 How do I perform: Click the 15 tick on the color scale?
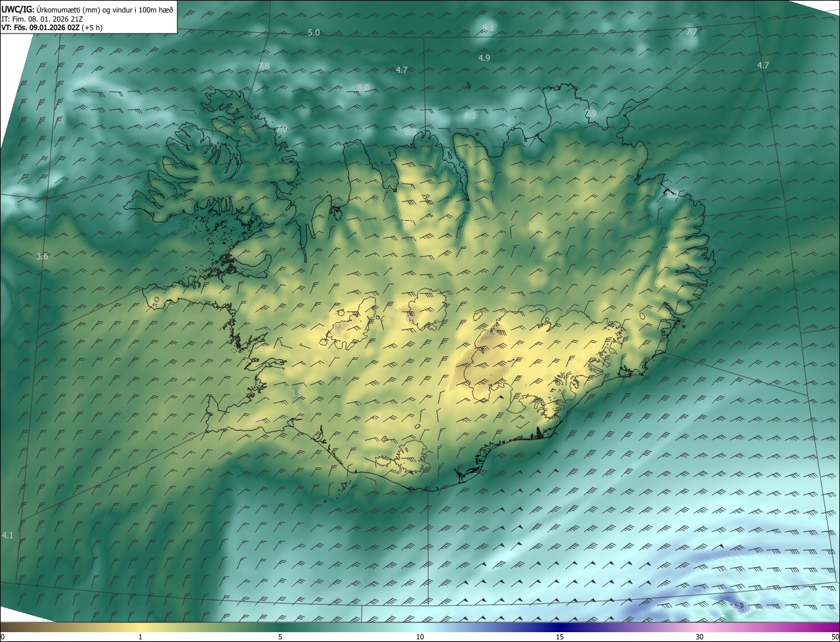[x=560, y=637]
